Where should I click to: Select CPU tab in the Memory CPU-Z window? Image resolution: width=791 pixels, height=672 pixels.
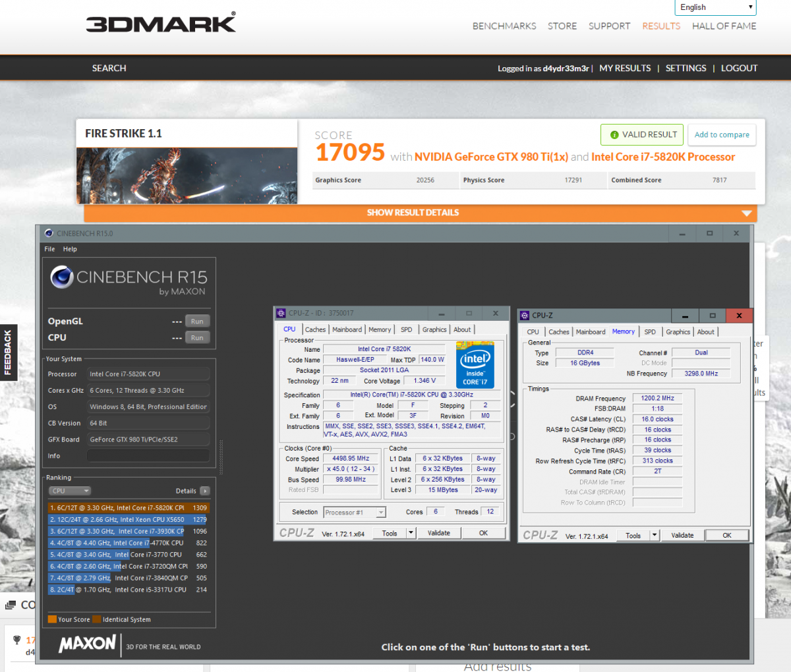pos(533,332)
